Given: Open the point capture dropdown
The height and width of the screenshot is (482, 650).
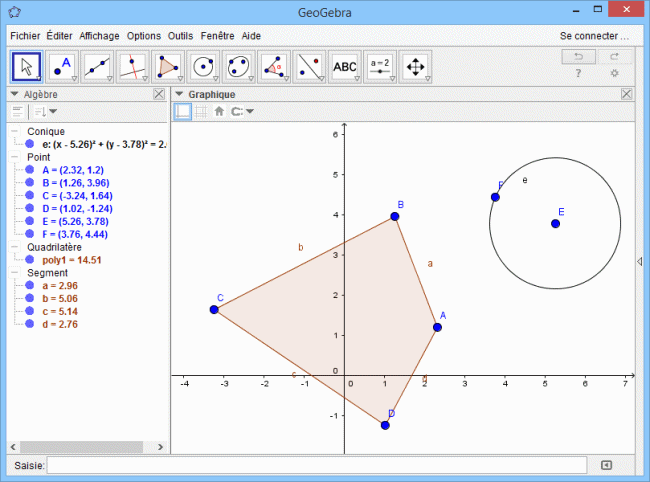Looking at the screenshot, I should (x=243, y=112).
